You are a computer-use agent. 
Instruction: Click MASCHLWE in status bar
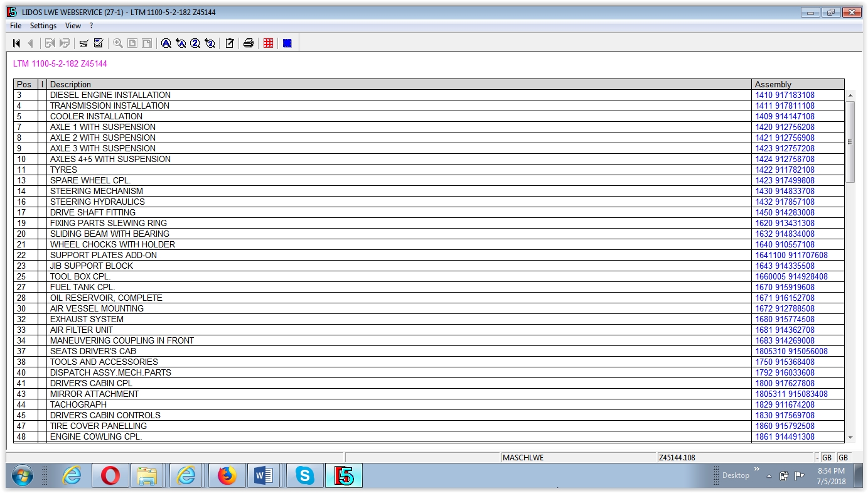click(523, 458)
